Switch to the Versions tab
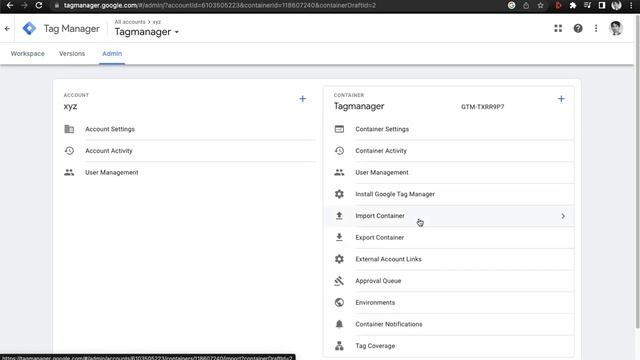Viewport: 640px width, 360px height. point(72,53)
